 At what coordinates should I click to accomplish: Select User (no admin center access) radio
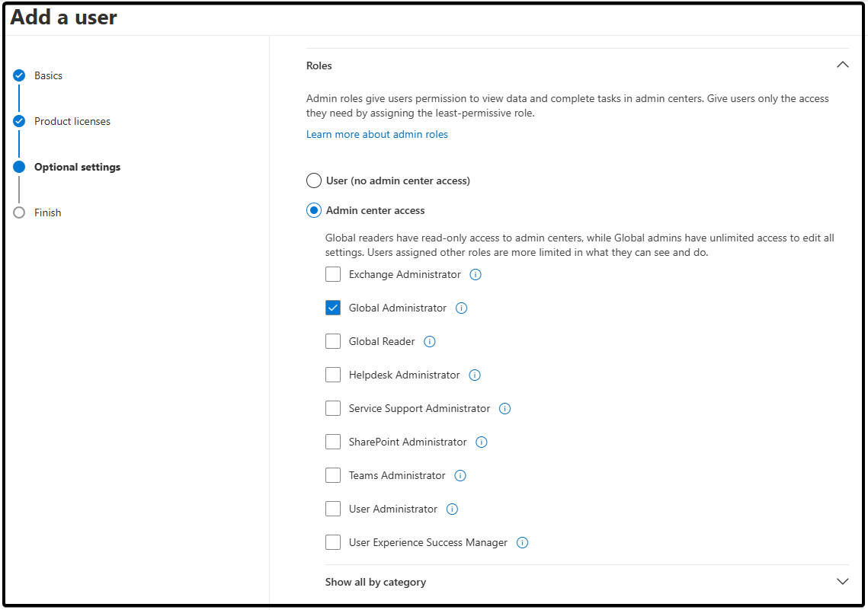click(x=314, y=180)
